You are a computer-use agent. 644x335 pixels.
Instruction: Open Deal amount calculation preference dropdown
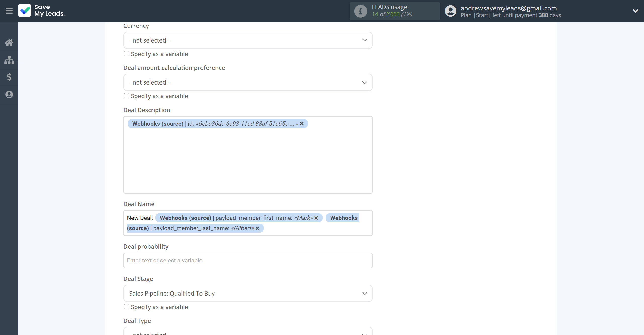click(248, 82)
